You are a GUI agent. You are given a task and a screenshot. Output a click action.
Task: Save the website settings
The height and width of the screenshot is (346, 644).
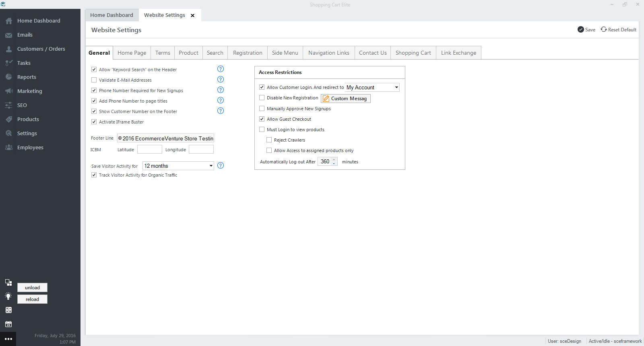click(x=586, y=29)
